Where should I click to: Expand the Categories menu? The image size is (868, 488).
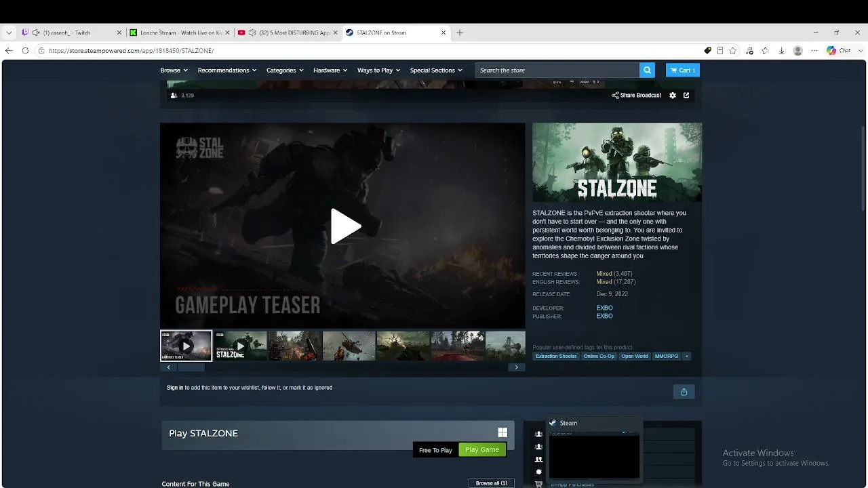[x=285, y=70]
